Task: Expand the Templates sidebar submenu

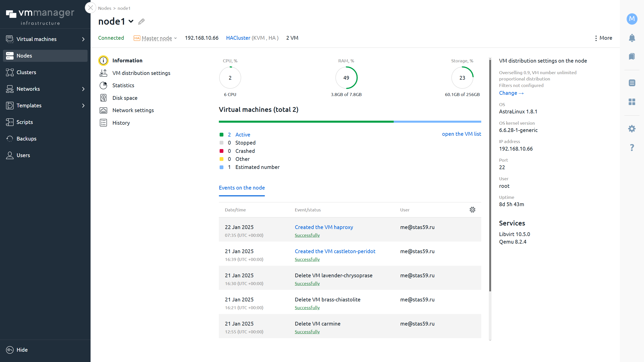Action: [83, 106]
